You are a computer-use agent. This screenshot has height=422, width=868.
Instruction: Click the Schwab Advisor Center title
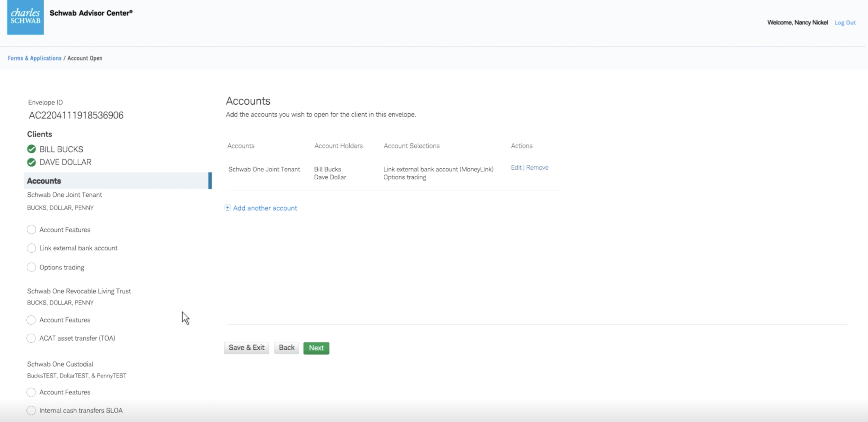click(91, 13)
